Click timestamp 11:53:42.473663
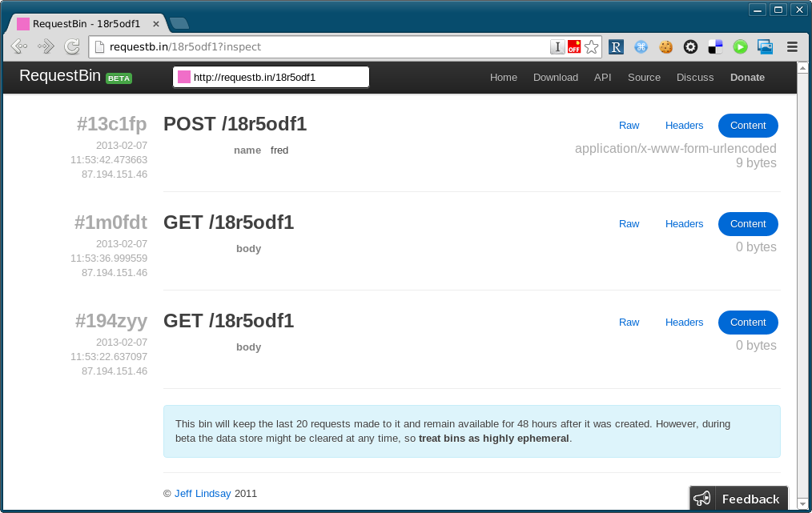This screenshot has height=513, width=812. coord(109,160)
